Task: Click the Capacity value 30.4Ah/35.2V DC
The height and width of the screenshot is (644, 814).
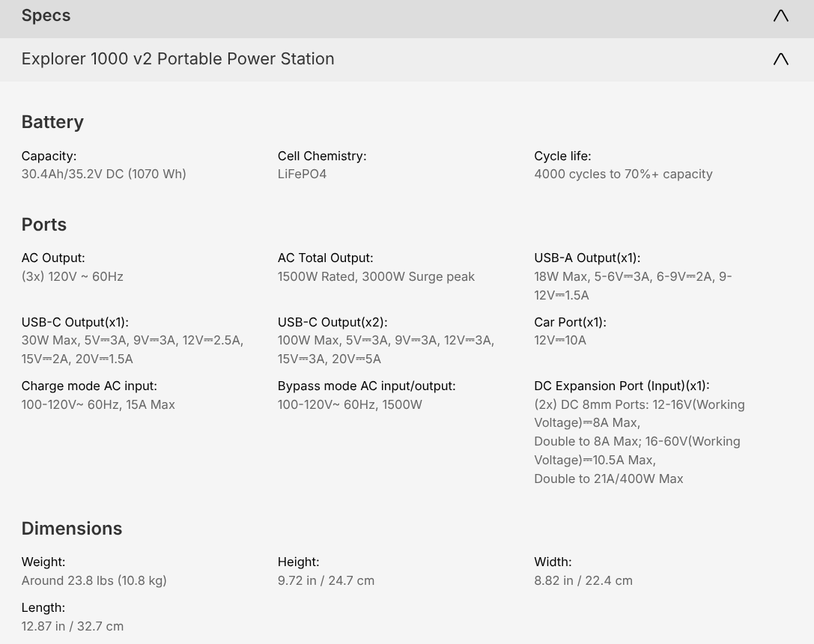Action: click(103, 174)
